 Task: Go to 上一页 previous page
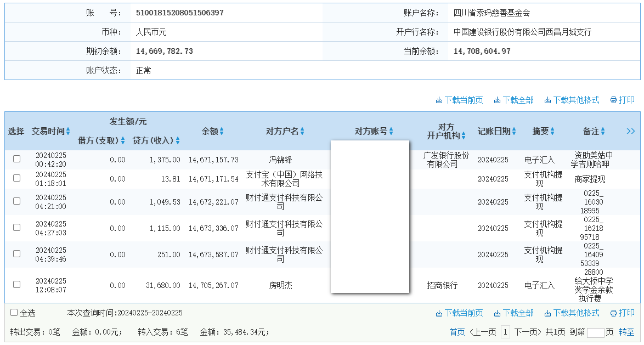(483, 332)
